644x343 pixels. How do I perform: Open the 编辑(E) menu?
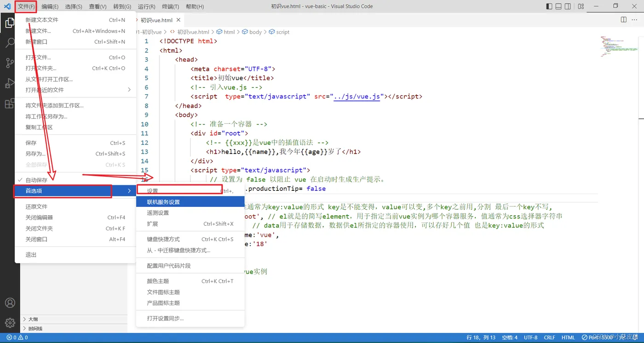pos(50,6)
